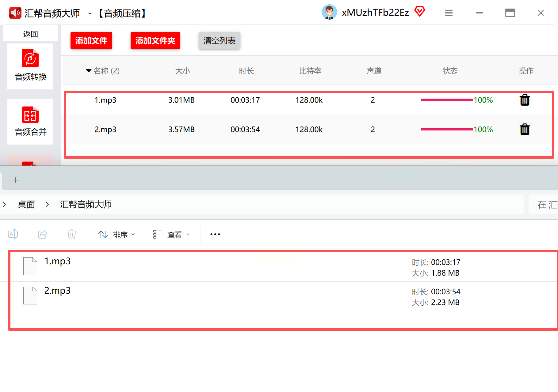
Task: Click the 清空列表 button
Action: click(220, 40)
